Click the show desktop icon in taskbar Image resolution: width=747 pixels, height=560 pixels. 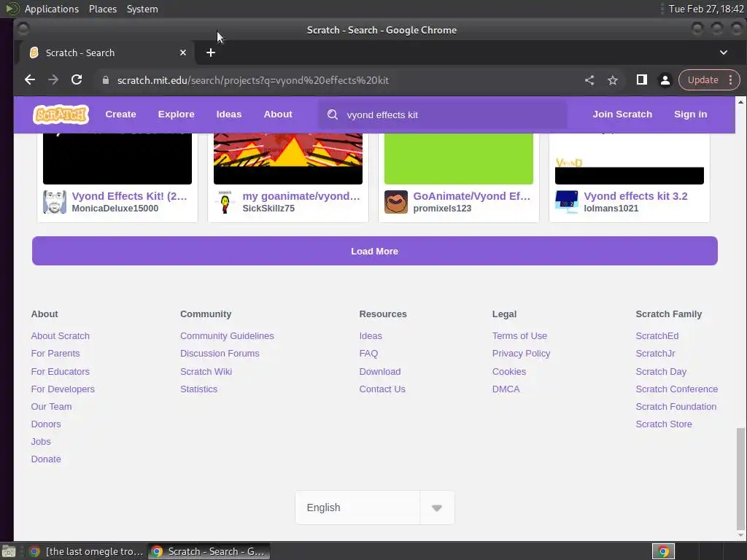click(x=9, y=551)
